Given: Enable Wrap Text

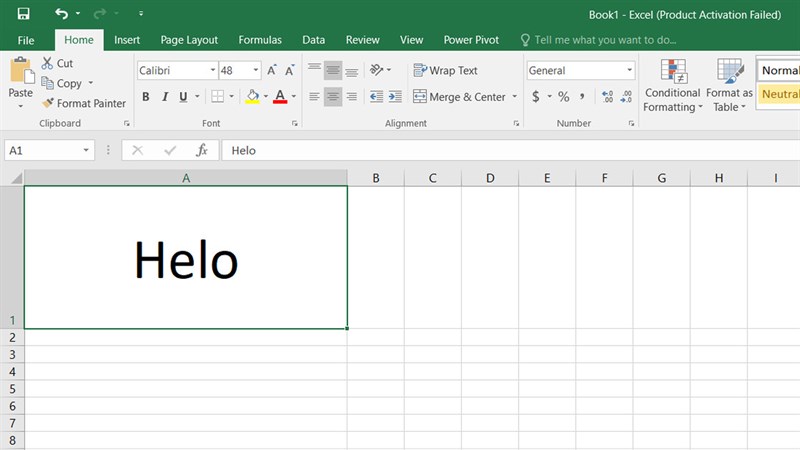Looking at the screenshot, I should click(445, 70).
